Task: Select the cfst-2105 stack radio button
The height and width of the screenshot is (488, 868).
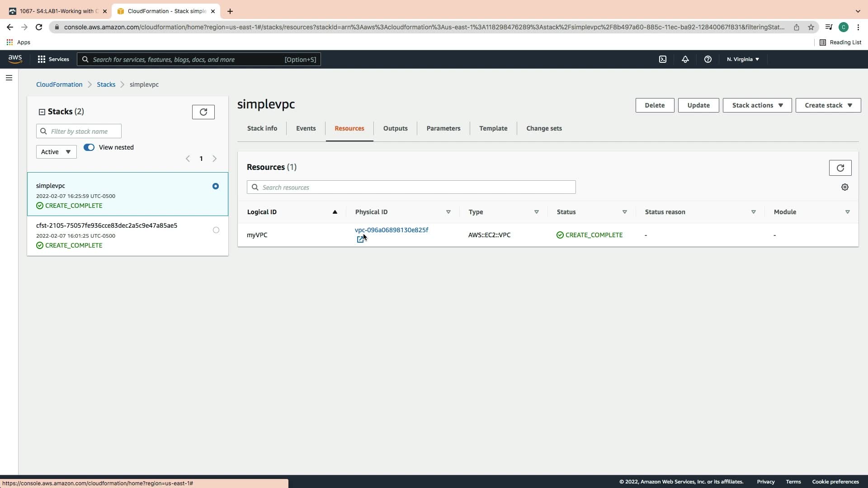Action: pos(216,230)
